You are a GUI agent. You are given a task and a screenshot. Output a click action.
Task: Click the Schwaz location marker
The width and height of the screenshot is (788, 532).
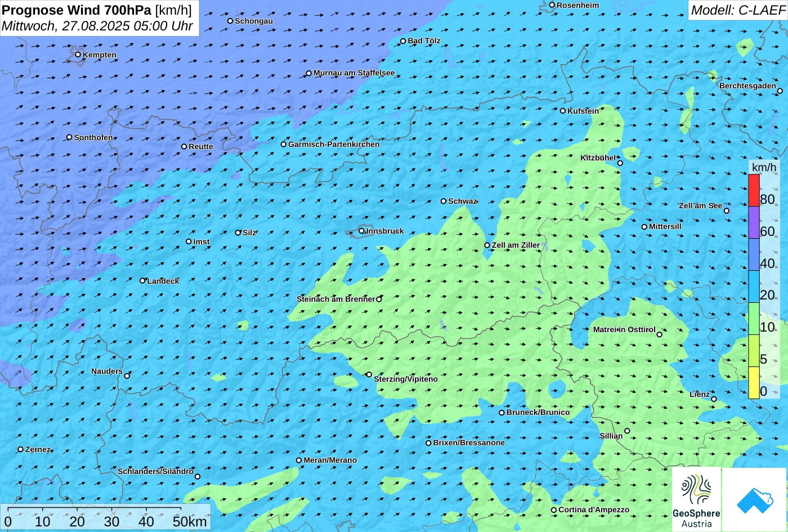[444, 201]
